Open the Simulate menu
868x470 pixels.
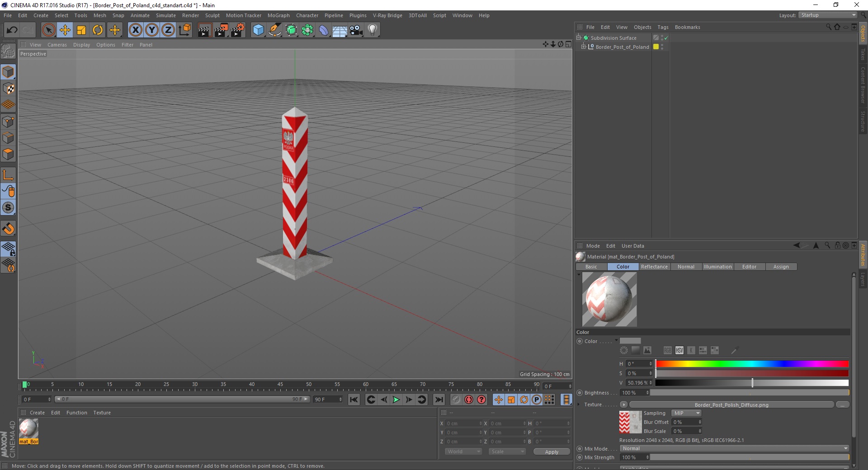(x=166, y=15)
